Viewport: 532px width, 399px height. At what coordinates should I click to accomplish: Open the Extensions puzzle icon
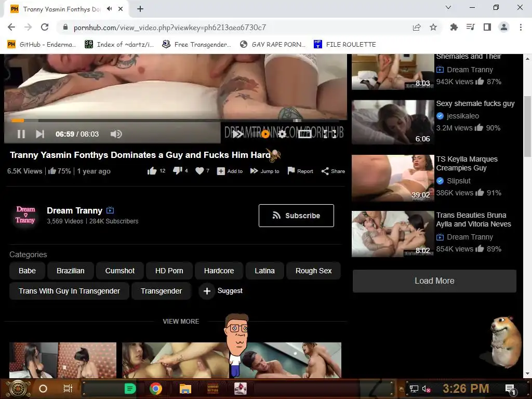pos(454,27)
